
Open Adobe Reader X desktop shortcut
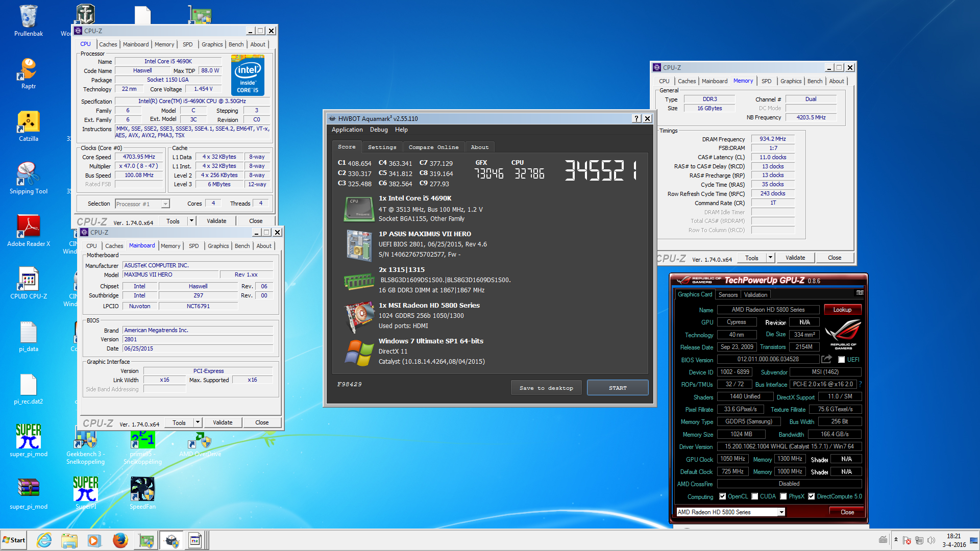click(x=29, y=231)
